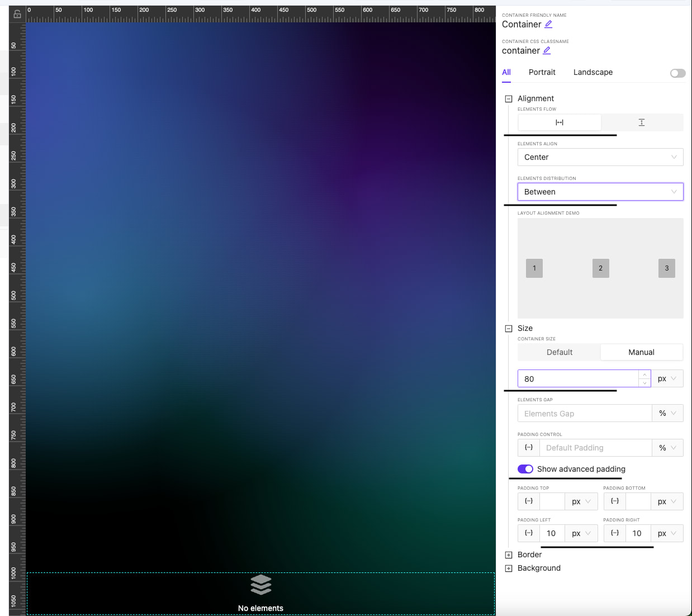Open the Elements Align Center dropdown
Screen dimensions: 692x616
coord(600,157)
